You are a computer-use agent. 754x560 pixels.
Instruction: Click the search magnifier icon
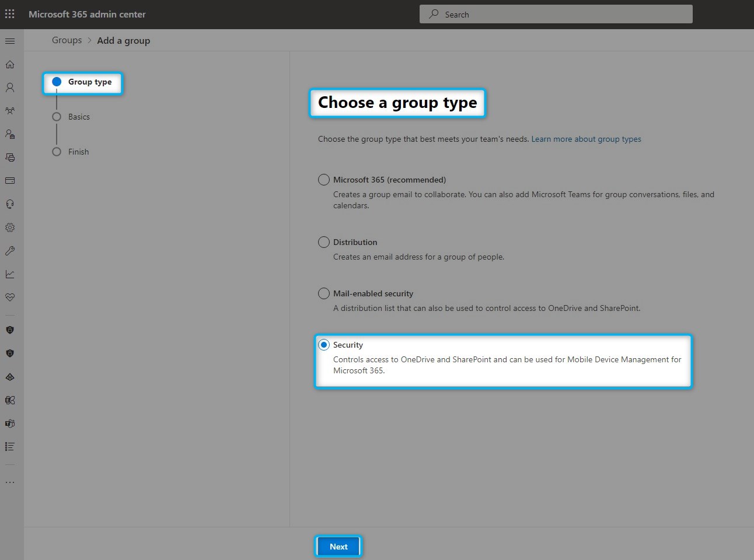pyautogui.click(x=434, y=14)
